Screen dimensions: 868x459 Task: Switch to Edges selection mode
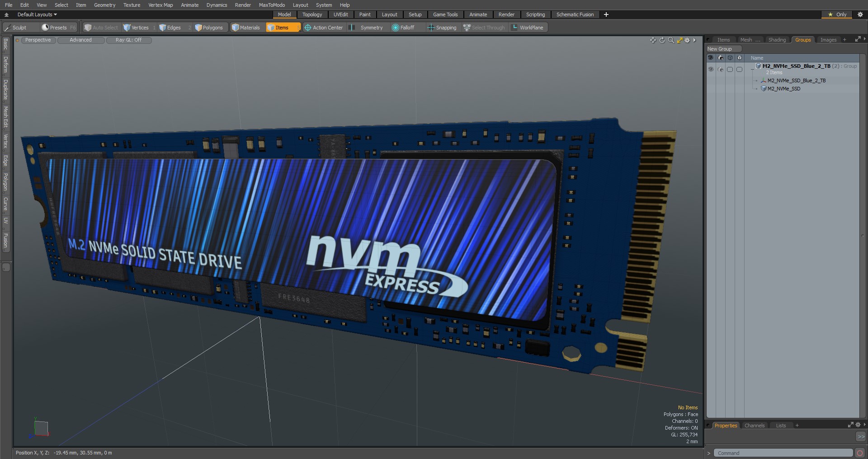(x=175, y=28)
